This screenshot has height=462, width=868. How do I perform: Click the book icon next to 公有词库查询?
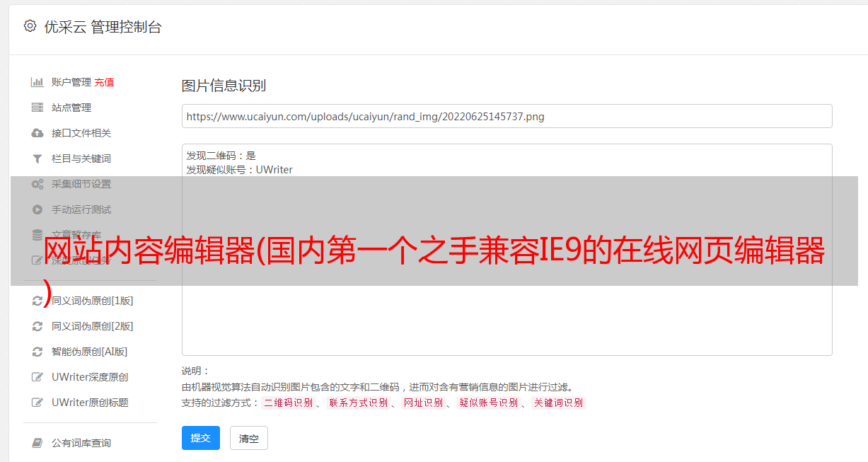(37, 443)
